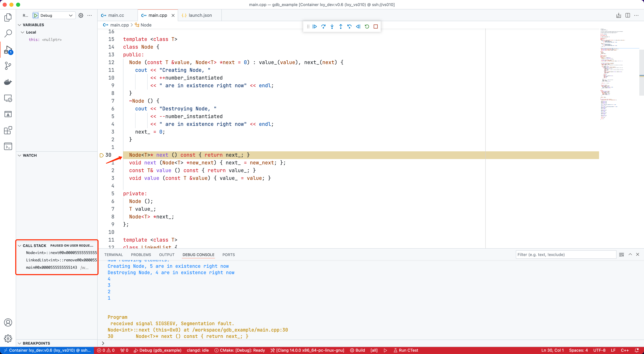Click the Build status bar button
644x354 pixels.
[x=358, y=350]
